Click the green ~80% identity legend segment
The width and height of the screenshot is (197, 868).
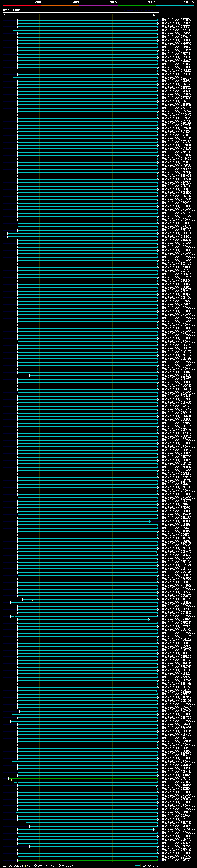[137, 6]
